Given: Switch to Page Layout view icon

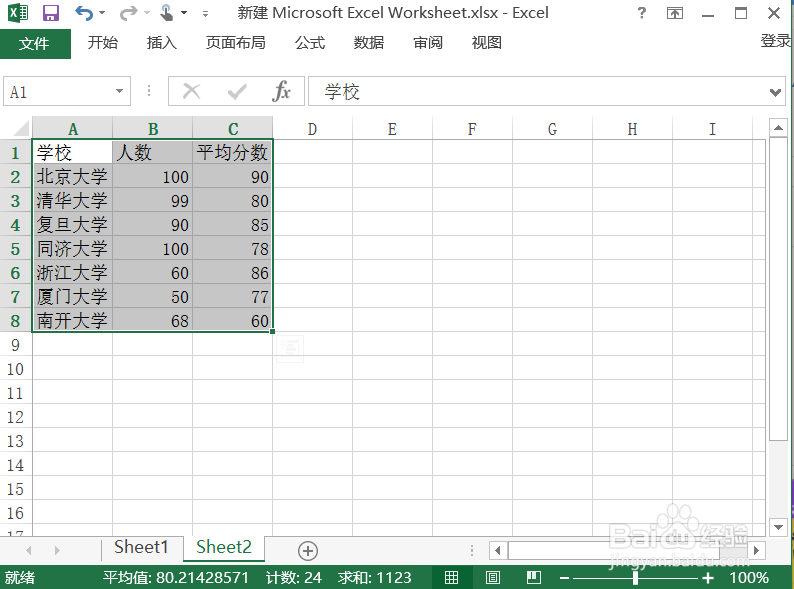Looking at the screenshot, I should click(493, 577).
